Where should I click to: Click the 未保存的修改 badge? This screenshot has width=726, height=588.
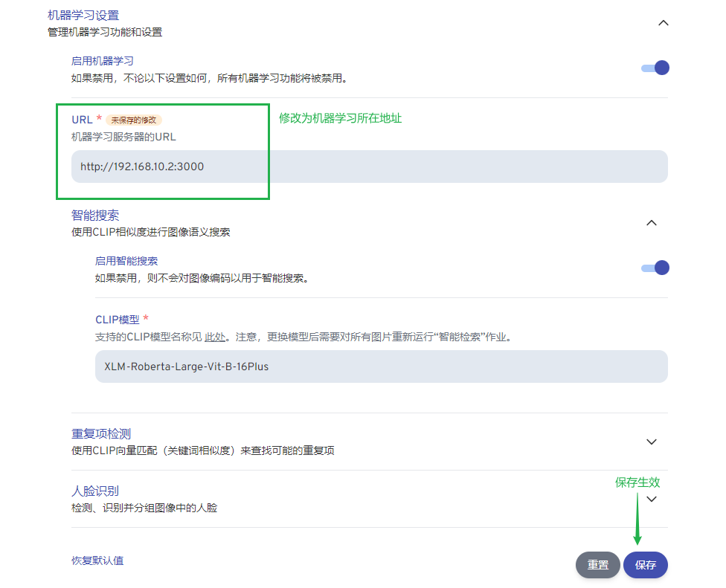point(134,120)
